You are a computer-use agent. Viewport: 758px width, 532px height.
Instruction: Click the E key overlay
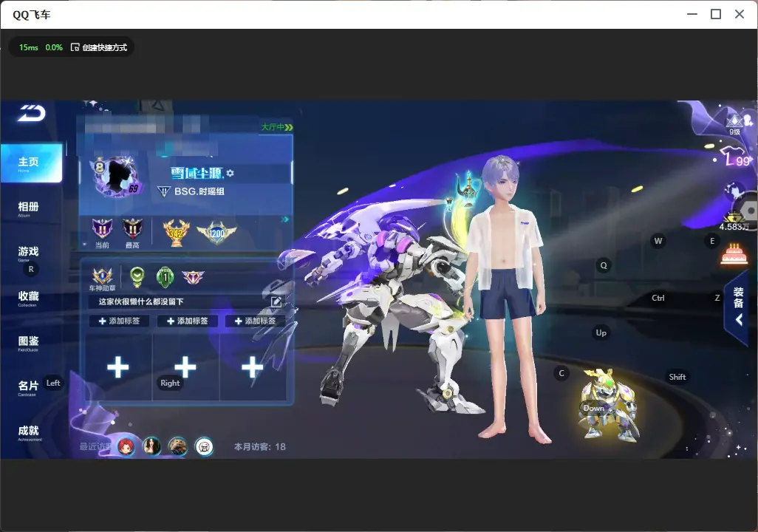pos(712,241)
